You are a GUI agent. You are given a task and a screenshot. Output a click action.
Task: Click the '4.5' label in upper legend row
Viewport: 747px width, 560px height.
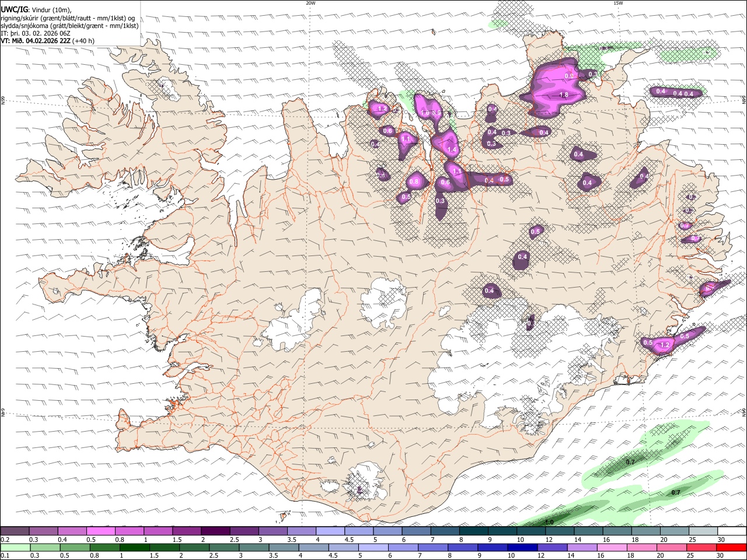(349, 540)
